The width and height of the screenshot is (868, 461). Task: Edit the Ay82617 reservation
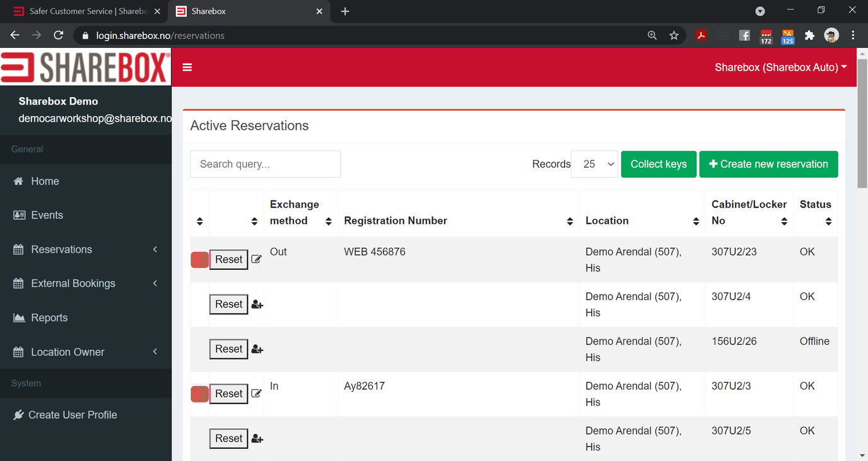[256, 394]
